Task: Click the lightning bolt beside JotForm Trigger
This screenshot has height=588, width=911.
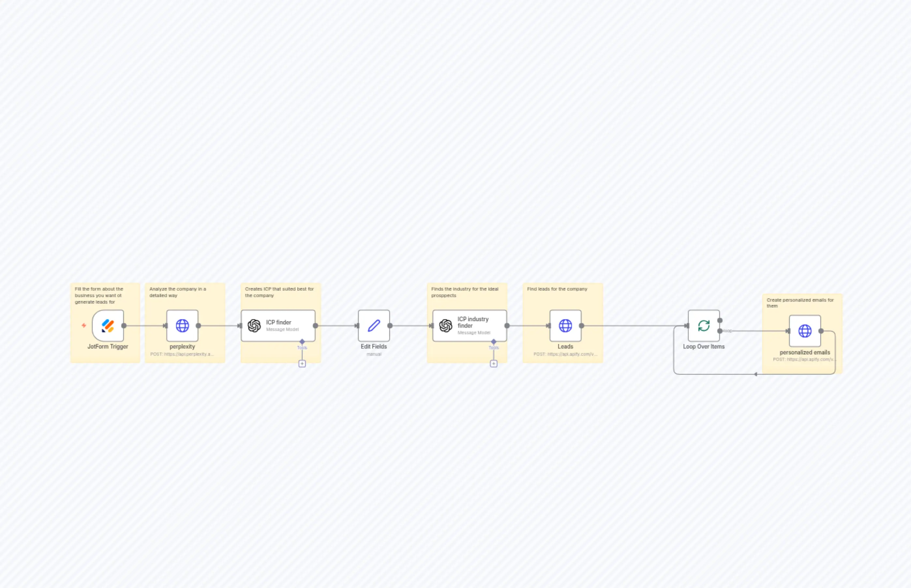Action: coord(84,326)
